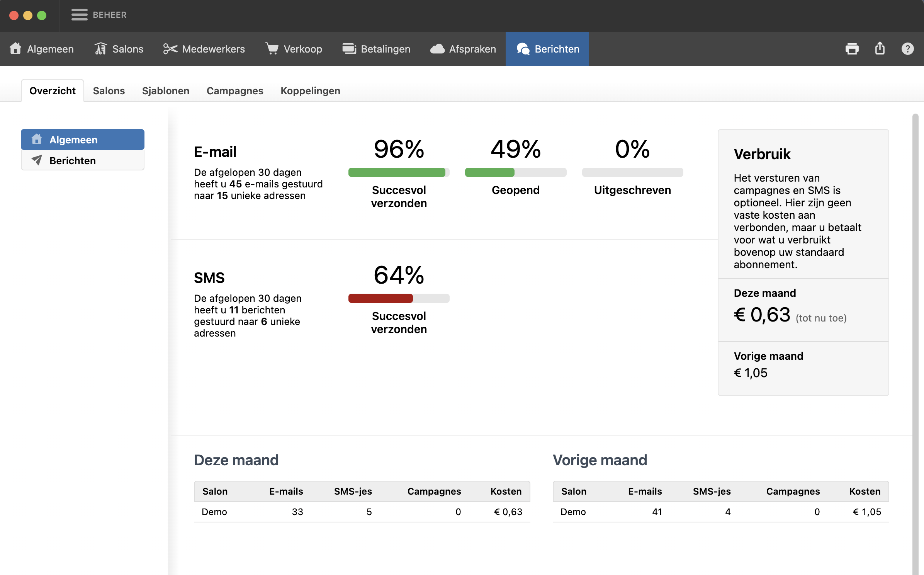Click the share/export icon
Screen dimensions: 924x575
pyautogui.click(x=880, y=49)
